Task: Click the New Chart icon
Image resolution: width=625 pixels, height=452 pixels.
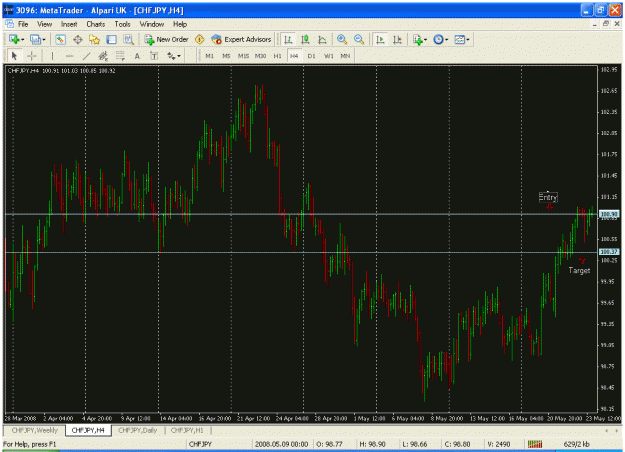Action: [x=14, y=39]
